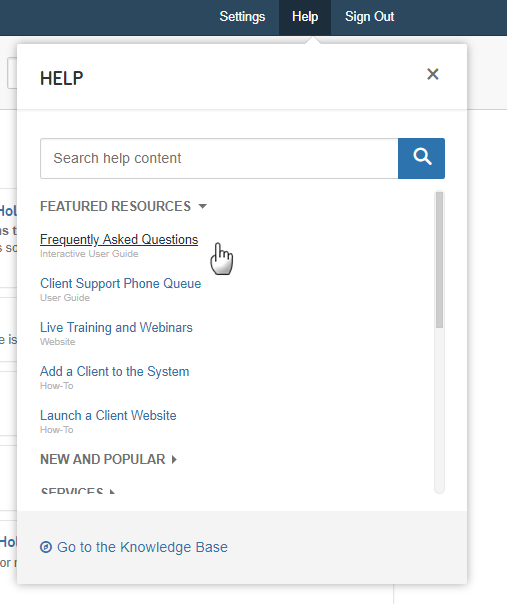Select the Help menu item

[305, 17]
